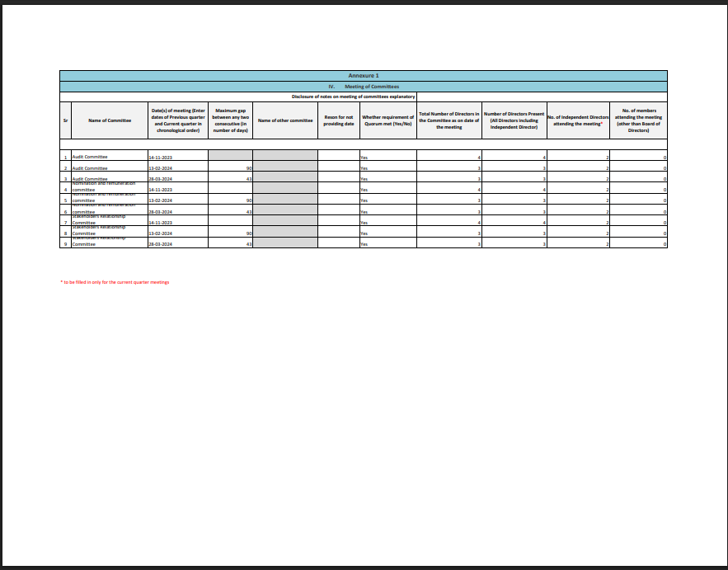Screen dimensions: 728x570
Task: Click the 'No. of members attending the meeting' header
Action: pyautogui.click(x=638, y=120)
